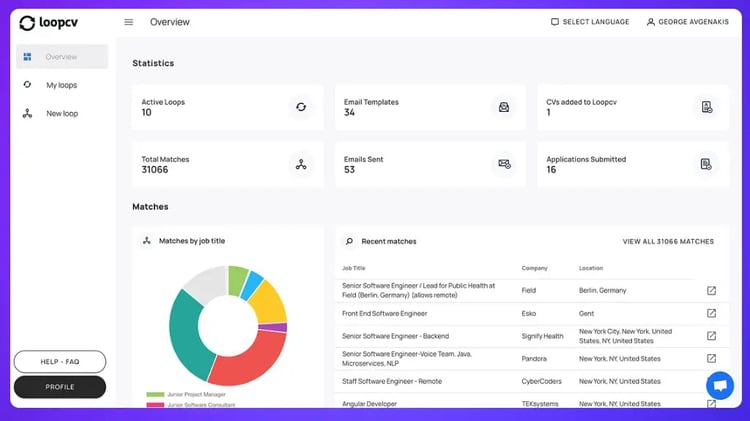The width and height of the screenshot is (750, 421).
Task: Click the Active Loops refresh icon
Action: pyautogui.click(x=301, y=107)
